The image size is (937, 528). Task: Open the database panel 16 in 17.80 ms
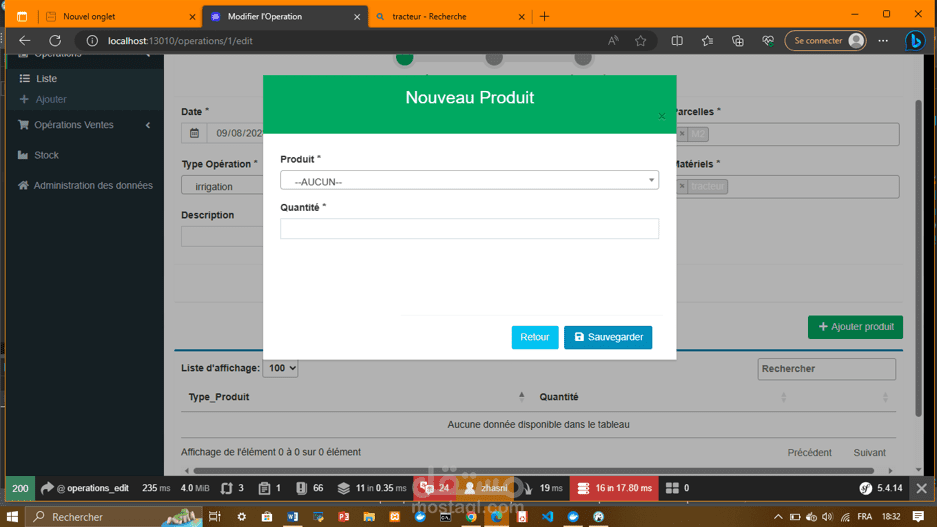[x=614, y=488]
